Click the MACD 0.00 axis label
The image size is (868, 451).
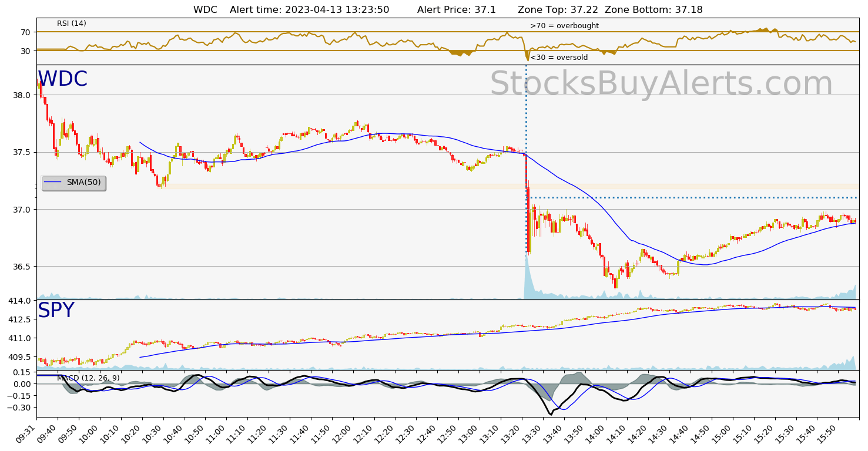click(23, 384)
